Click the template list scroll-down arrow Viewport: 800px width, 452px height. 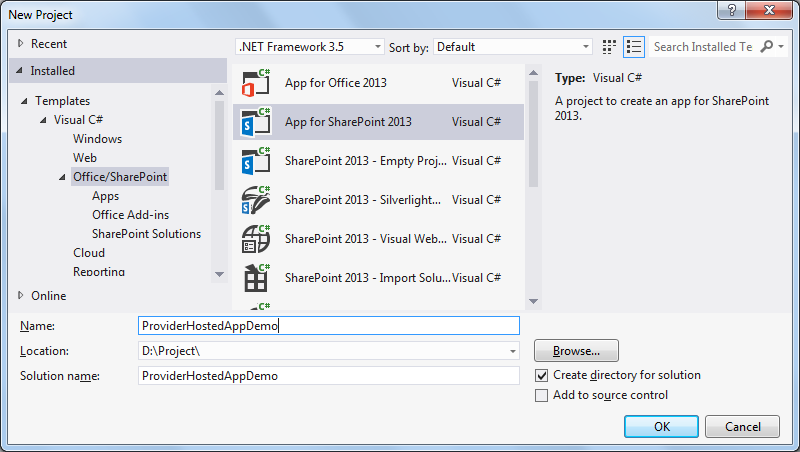(533, 302)
